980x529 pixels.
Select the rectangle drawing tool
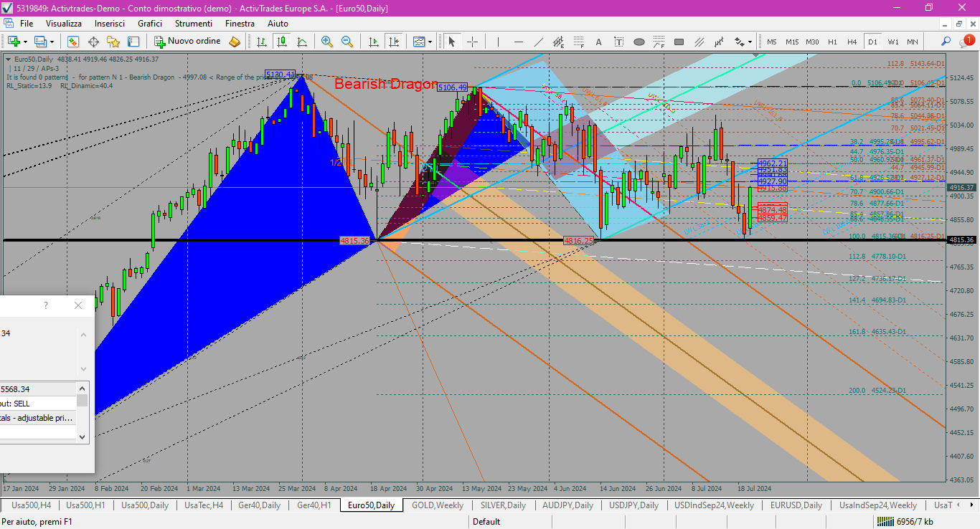(679, 42)
